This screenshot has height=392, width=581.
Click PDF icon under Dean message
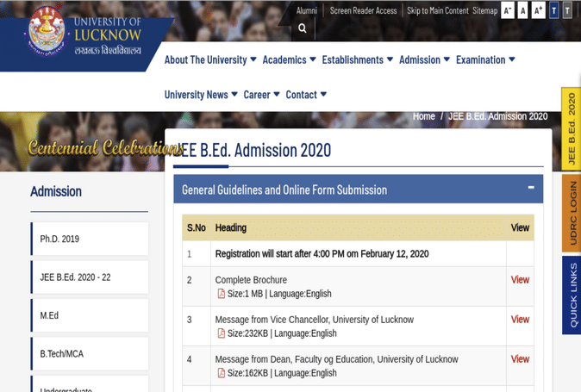(x=221, y=373)
